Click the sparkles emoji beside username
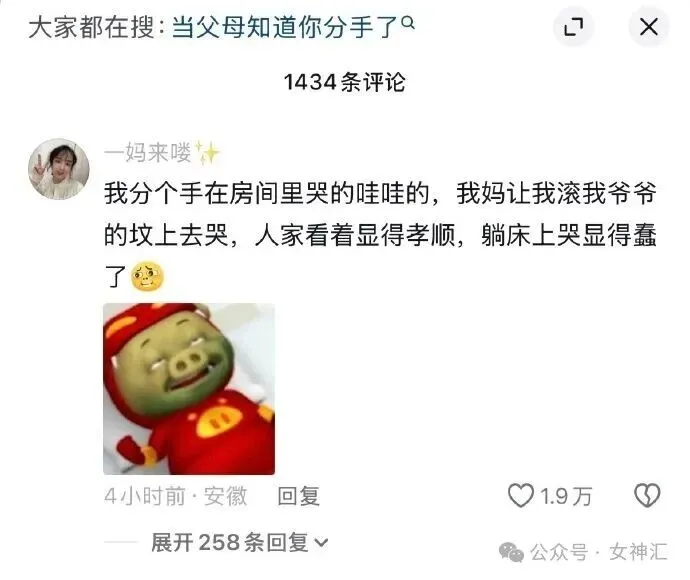This screenshot has width=690, height=580. [x=207, y=153]
